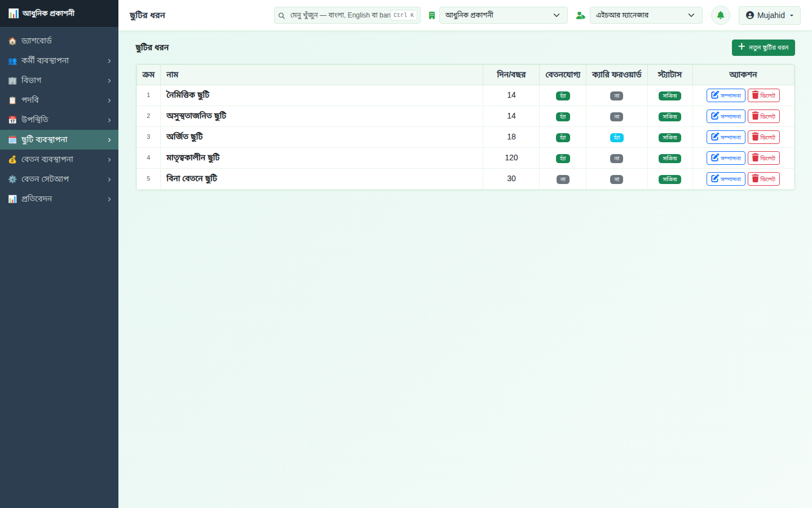Edit the অর্জিত ছুটি row

coord(726,137)
